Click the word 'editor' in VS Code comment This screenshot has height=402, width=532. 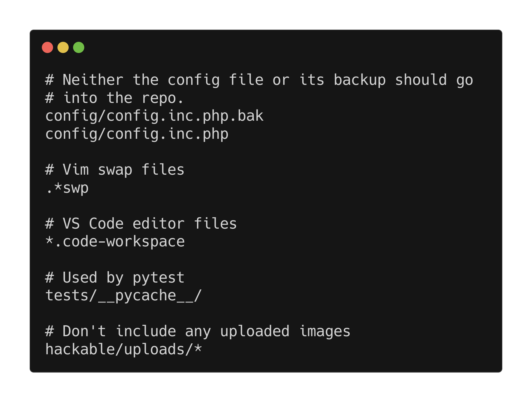[x=159, y=224]
